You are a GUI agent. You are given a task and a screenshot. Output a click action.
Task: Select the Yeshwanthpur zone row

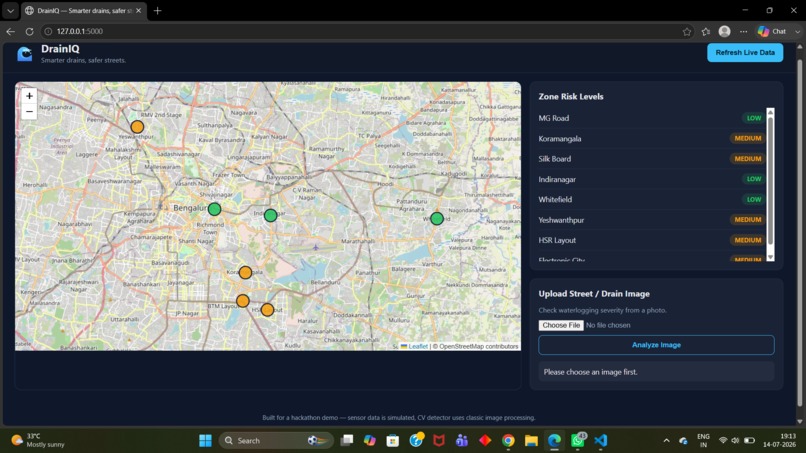click(651, 220)
